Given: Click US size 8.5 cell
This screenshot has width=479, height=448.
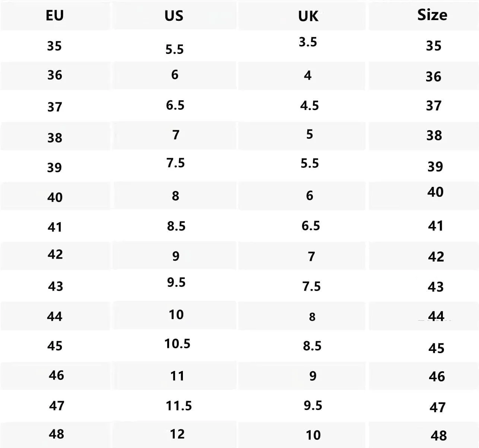Looking at the screenshot, I should (176, 226).
